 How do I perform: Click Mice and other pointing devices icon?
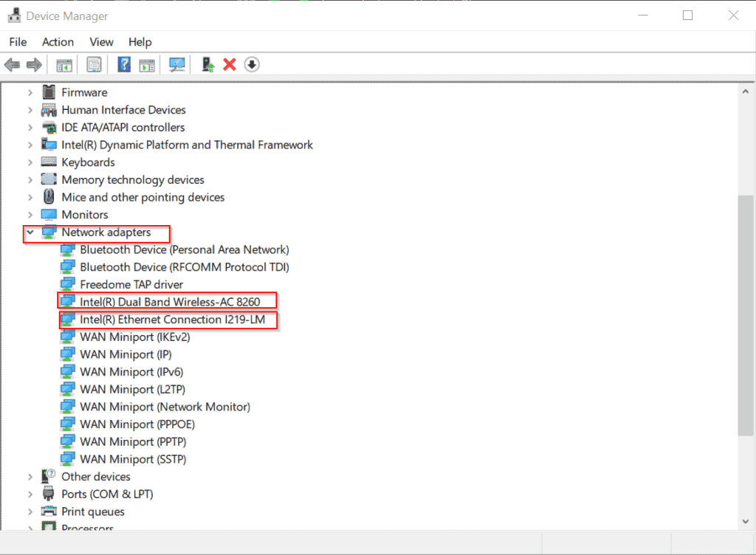[x=49, y=196]
